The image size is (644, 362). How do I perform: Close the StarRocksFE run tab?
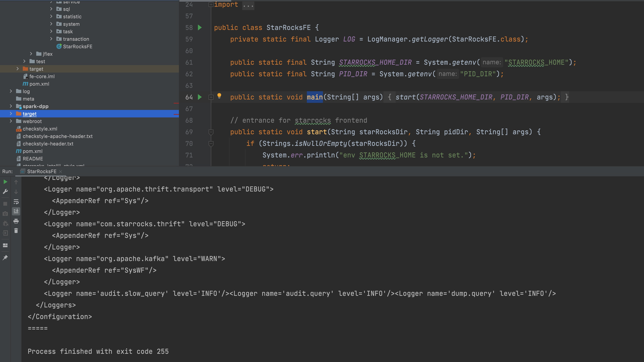[61, 171]
